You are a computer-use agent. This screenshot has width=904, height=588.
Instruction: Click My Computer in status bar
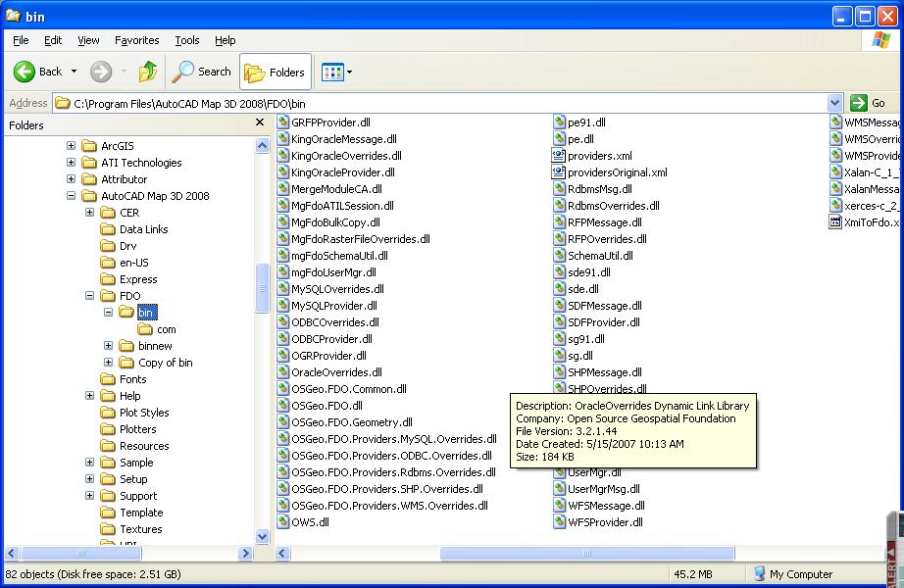(796, 574)
